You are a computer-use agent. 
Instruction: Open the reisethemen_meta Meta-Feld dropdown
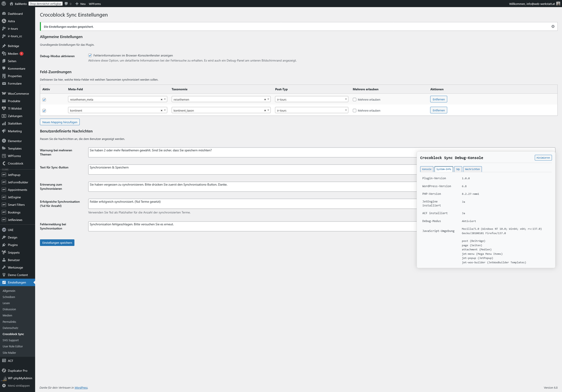tap(118, 99)
